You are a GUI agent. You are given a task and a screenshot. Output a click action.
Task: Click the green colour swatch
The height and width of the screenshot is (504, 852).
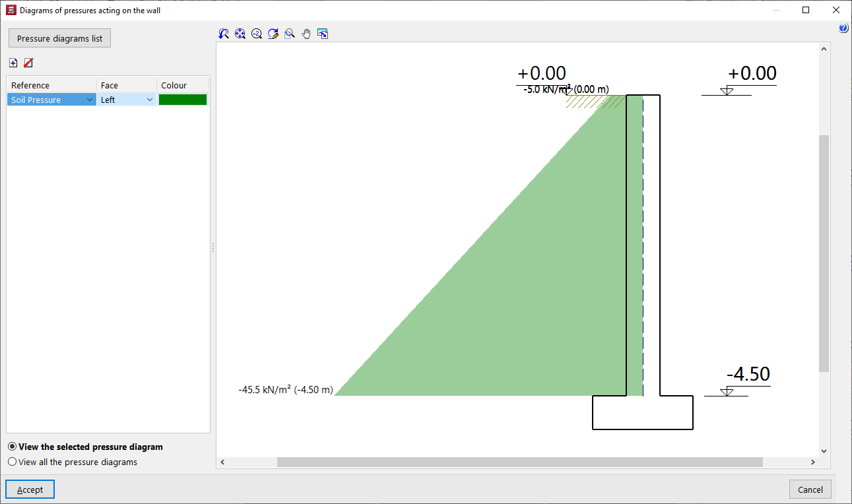183,100
